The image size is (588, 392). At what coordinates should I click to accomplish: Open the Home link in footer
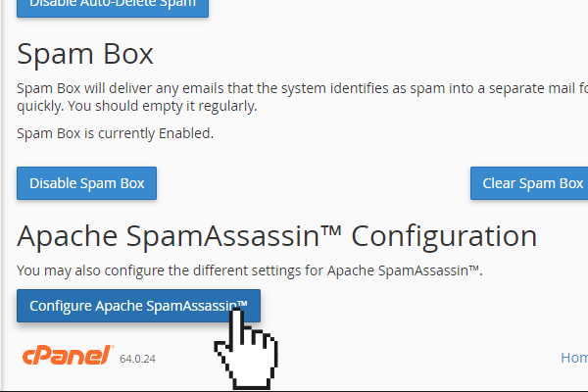click(x=574, y=358)
